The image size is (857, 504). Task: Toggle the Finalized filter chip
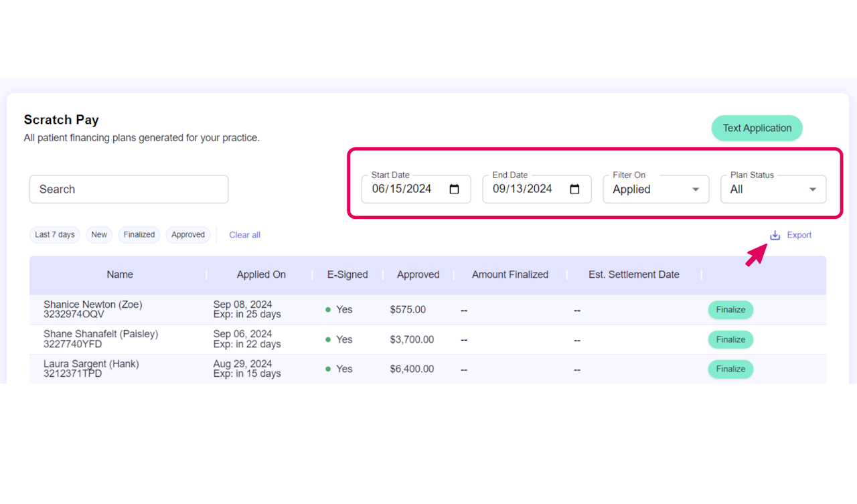point(139,235)
